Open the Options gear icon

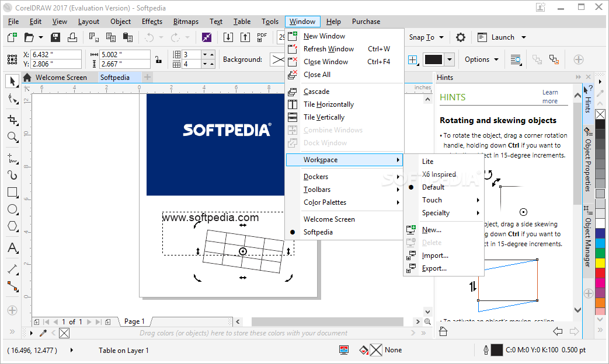pyautogui.click(x=461, y=37)
